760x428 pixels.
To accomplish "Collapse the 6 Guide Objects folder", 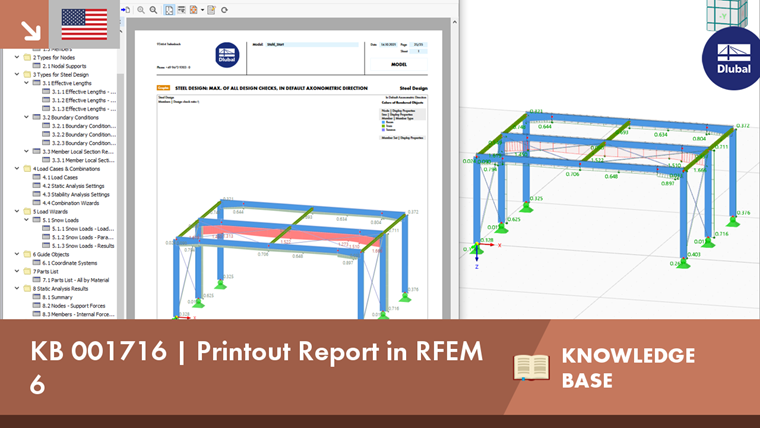I will coord(17,254).
